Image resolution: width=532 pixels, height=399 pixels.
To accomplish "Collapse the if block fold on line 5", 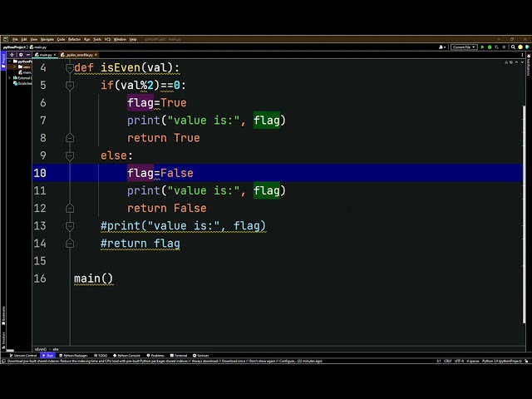I will 70,86.
